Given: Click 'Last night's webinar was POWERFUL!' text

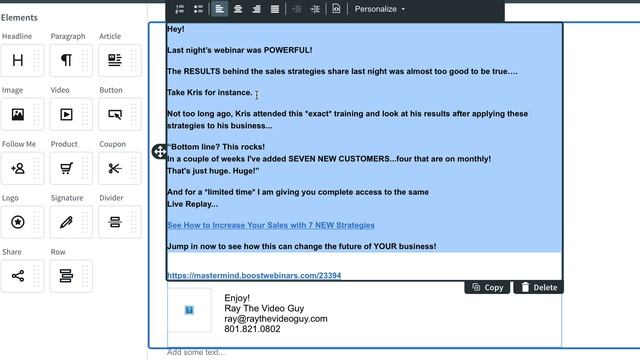Looking at the screenshot, I should coord(240,50).
